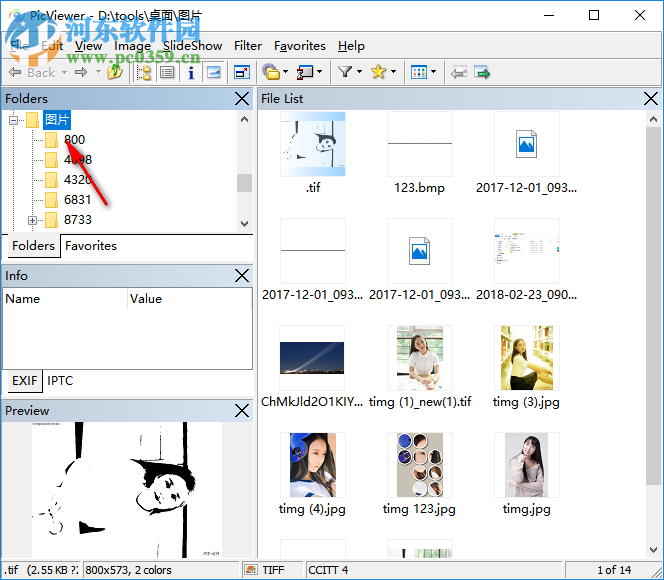Open the slideshow dropdown arrow
The height and width of the screenshot is (580, 664).
pos(320,72)
